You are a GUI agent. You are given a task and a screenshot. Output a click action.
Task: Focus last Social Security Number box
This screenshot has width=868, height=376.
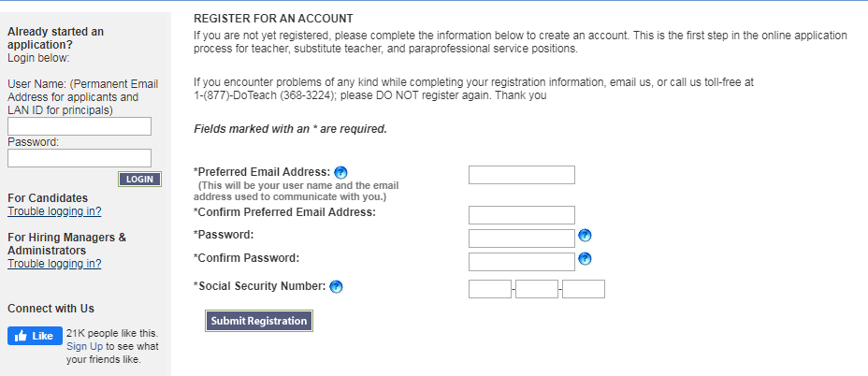[x=584, y=288]
